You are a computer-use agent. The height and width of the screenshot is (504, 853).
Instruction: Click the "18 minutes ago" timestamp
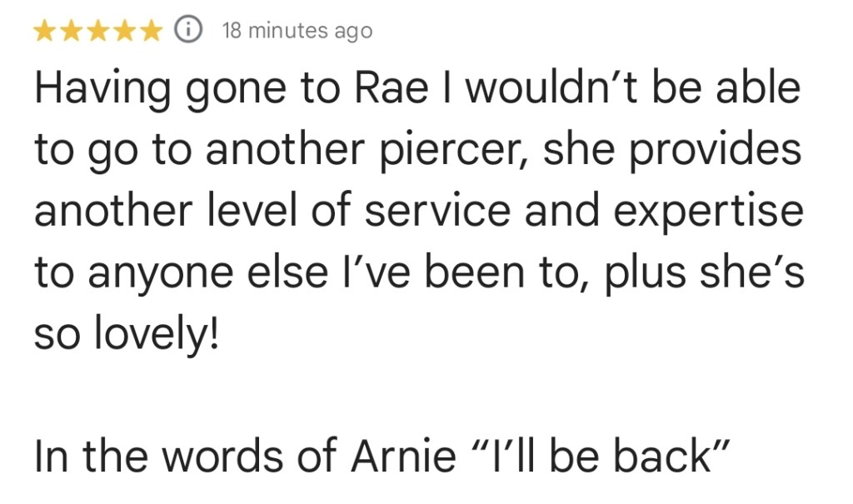[x=297, y=31]
